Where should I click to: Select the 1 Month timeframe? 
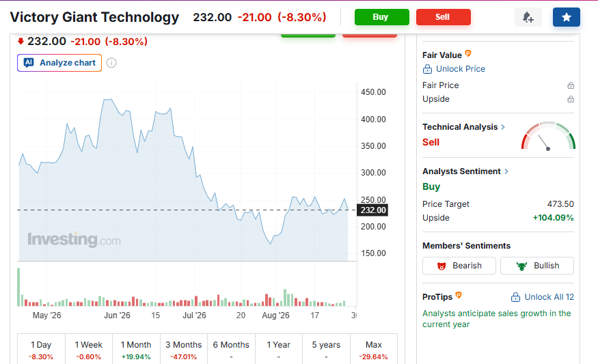(x=136, y=350)
